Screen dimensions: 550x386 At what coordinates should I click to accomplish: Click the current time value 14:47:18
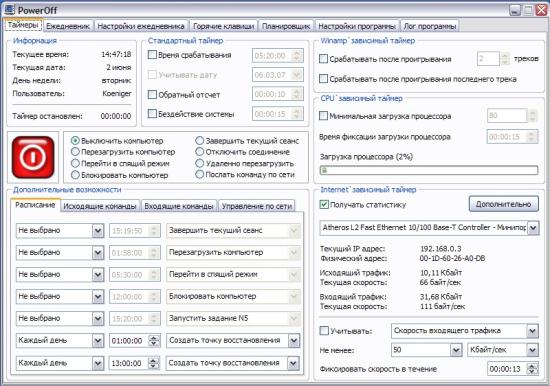click(116, 54)
